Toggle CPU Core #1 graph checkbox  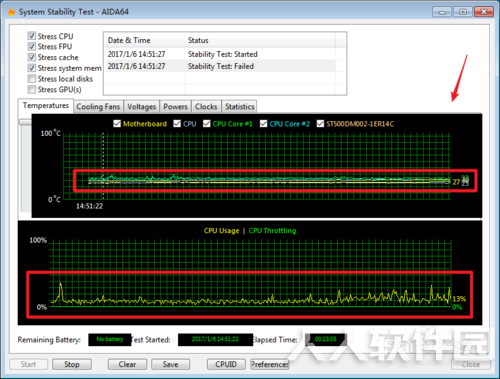(207, 124)
